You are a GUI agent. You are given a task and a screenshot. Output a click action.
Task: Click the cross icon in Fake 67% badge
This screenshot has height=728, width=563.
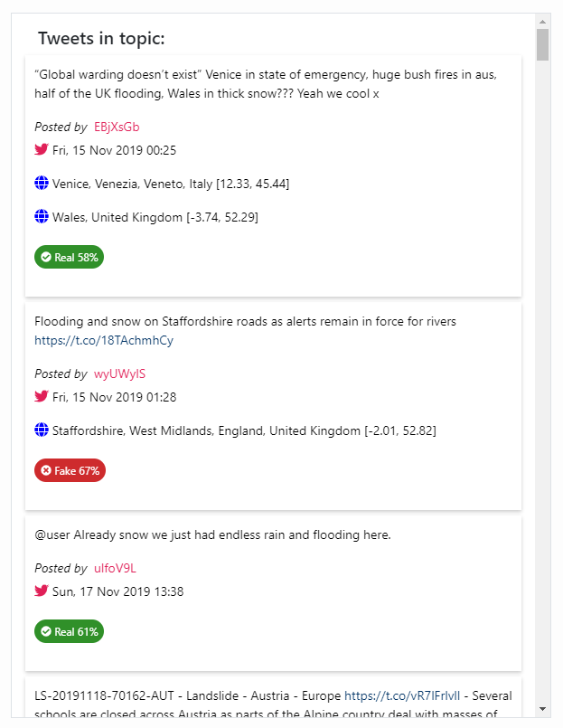(45, 470)
